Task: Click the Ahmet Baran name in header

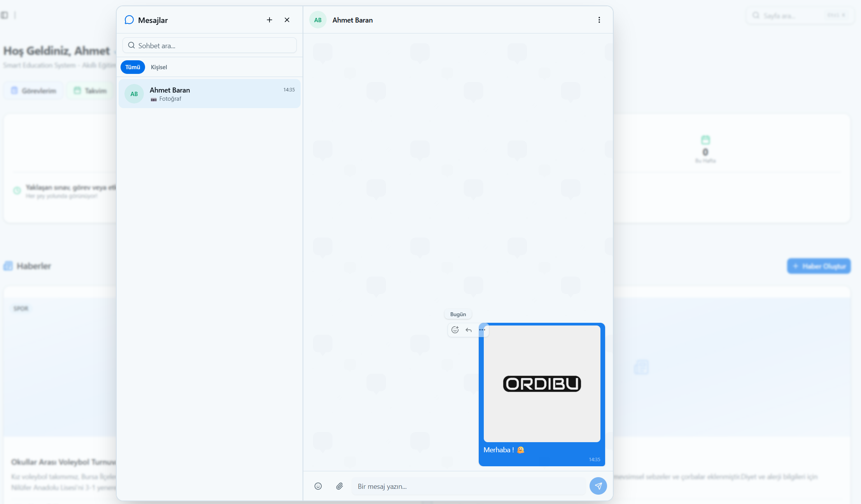Action: coord(352,20)
